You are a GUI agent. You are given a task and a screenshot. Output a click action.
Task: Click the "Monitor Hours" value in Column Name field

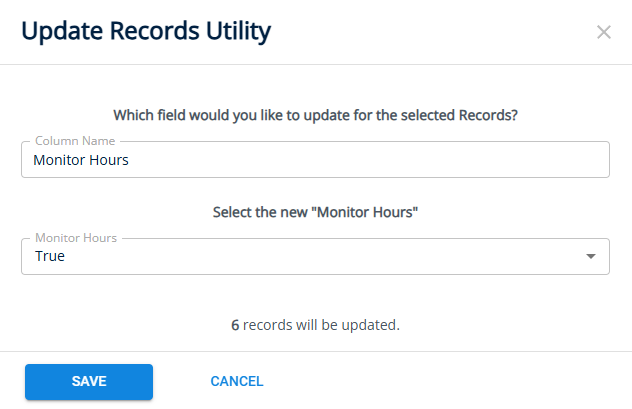pyautogui.click(x=81, y=160)
